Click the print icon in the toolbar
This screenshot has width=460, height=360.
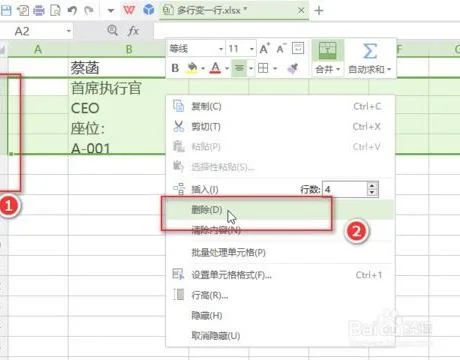point(39,11)
